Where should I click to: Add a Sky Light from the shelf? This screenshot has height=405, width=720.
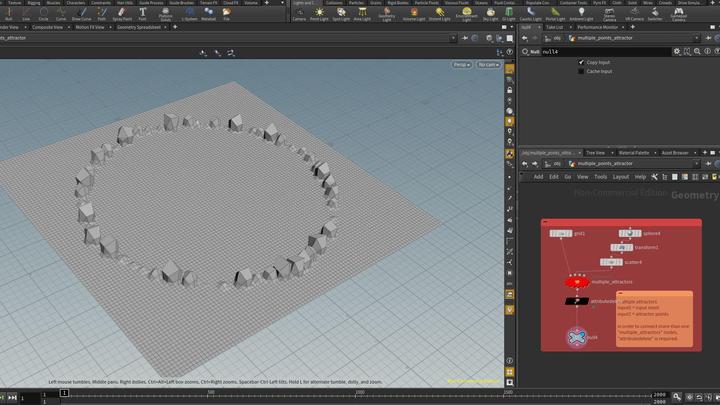click(490, 14)
